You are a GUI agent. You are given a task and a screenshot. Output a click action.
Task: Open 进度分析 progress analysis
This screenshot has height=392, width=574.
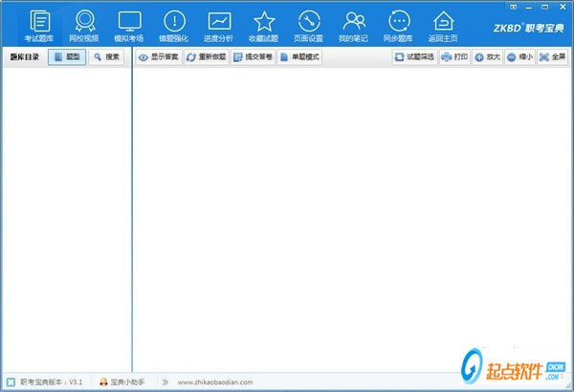tap(219, 26)
